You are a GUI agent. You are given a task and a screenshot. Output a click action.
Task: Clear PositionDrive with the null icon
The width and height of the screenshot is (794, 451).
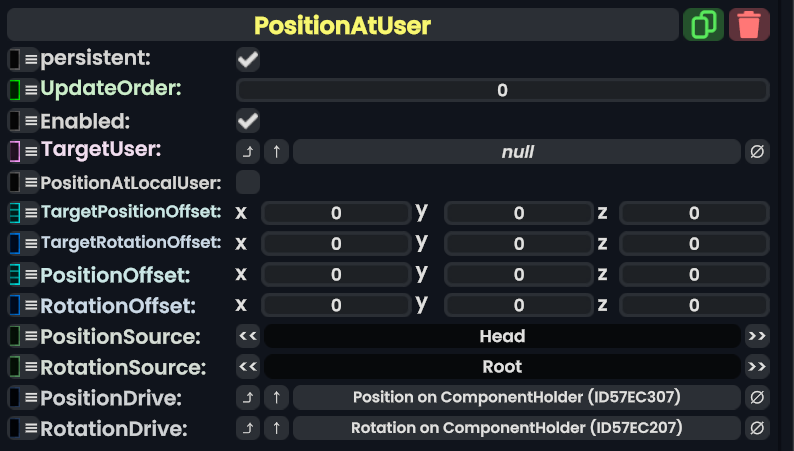click(x=757, y=398)
